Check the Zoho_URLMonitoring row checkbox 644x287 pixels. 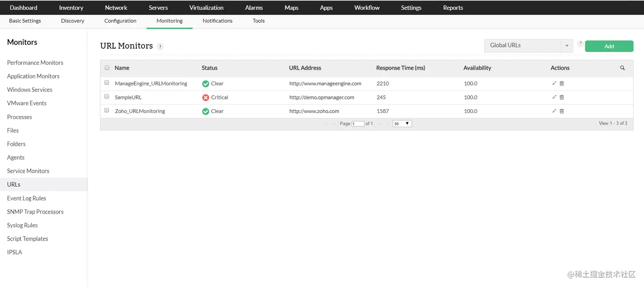tap(106, 110)
